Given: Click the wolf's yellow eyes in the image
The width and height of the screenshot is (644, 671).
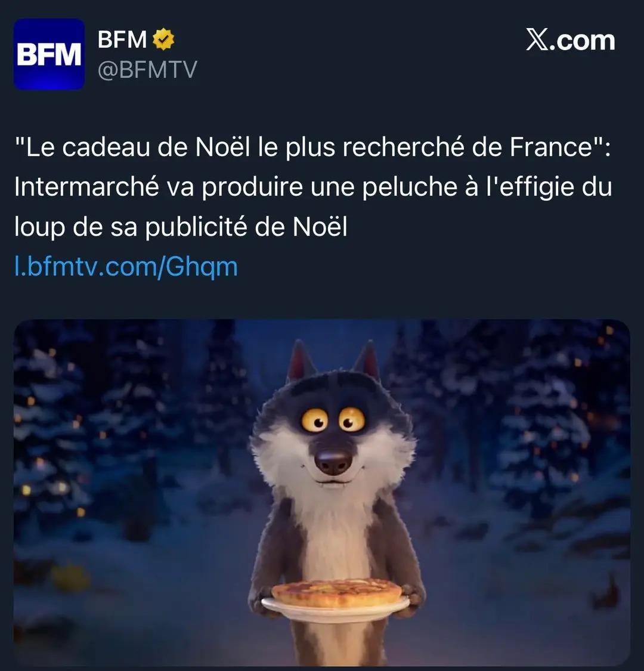Looking at the screenshot, I should (x=333, y=419).
